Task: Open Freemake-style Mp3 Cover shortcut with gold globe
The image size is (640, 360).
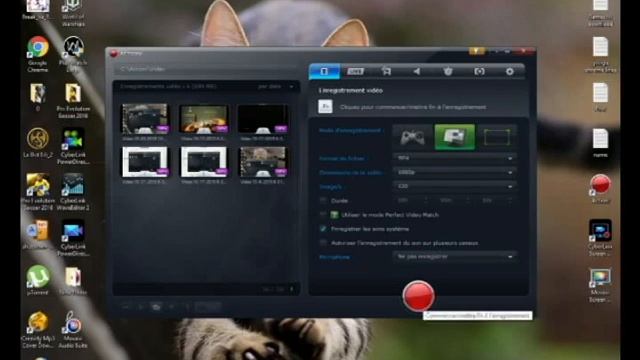Action: [38, 329]
